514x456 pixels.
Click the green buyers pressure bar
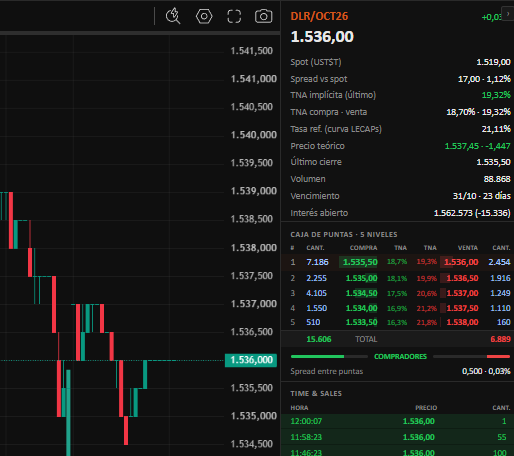point(317,357)
